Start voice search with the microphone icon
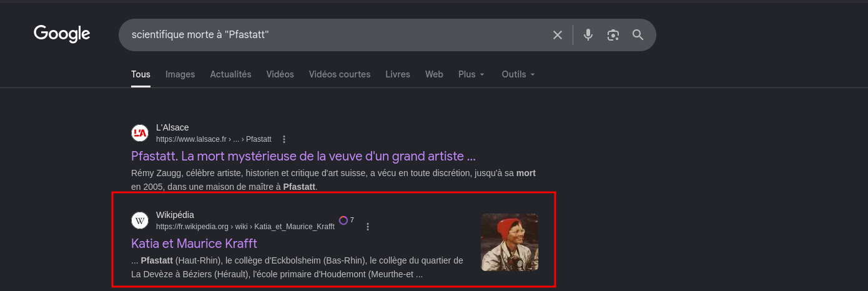The height and width of the screenshot is (291, 868). (588, 35)
